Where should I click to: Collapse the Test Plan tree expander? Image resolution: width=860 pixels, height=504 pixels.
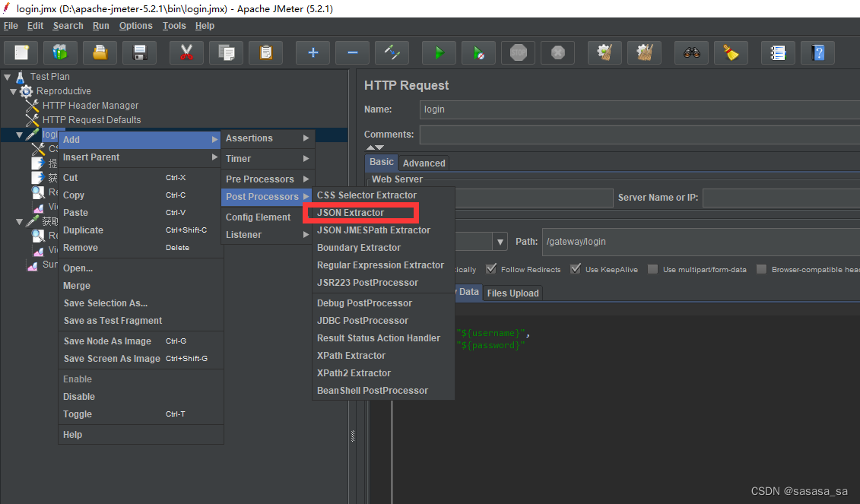[7, 78]
